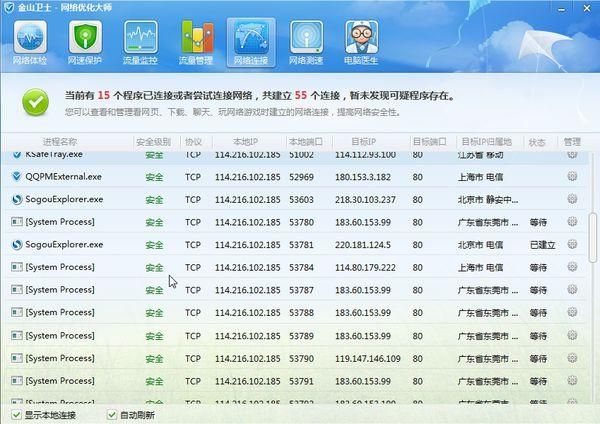Click gear for System Process port 53780
This screenshot has width=600, height=424.
(x=572, y=222)
